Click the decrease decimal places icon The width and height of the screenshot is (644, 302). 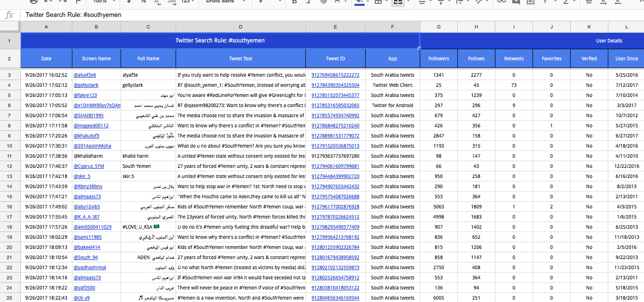(158, 2)
